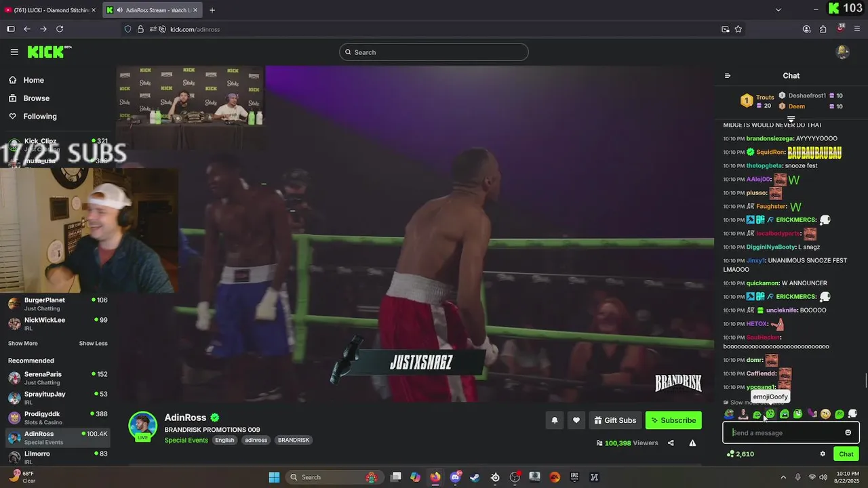Open the browser extensions icon
Viewport: 868px width, 488px height.
pos(823,29)
